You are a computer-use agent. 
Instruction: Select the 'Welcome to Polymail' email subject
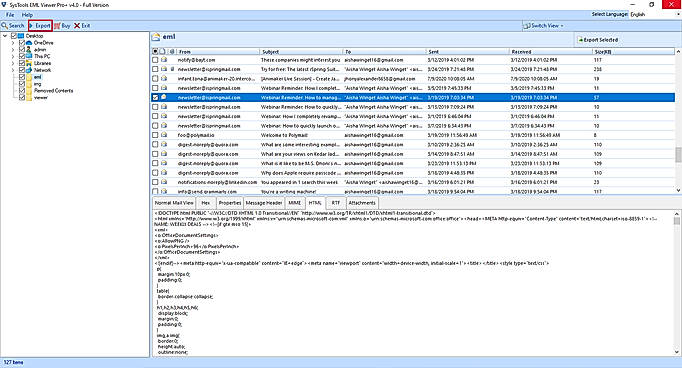[x=284, y=135]
